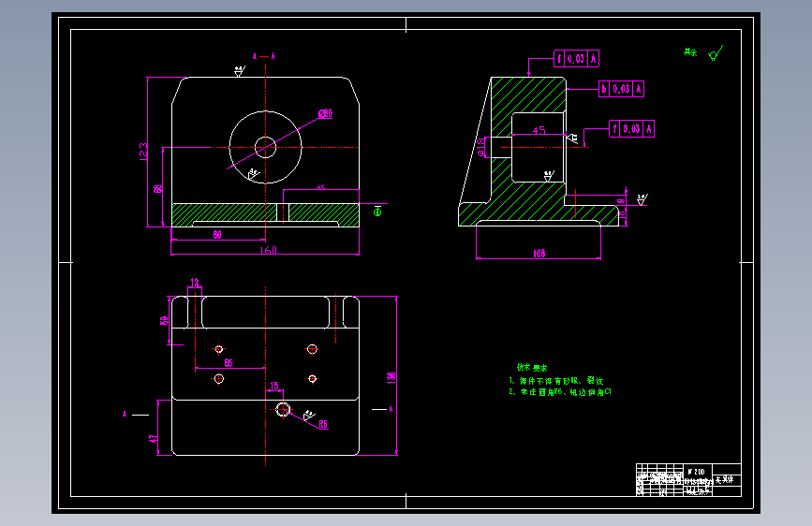
Task: Select the Ø18 bore dimension text
Action: pos(480,147)
